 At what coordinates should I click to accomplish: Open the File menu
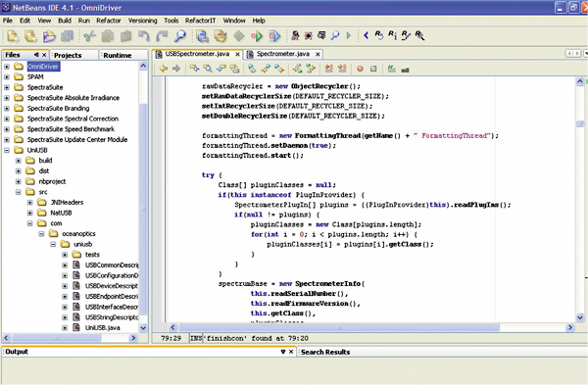(x=8, y=21)
